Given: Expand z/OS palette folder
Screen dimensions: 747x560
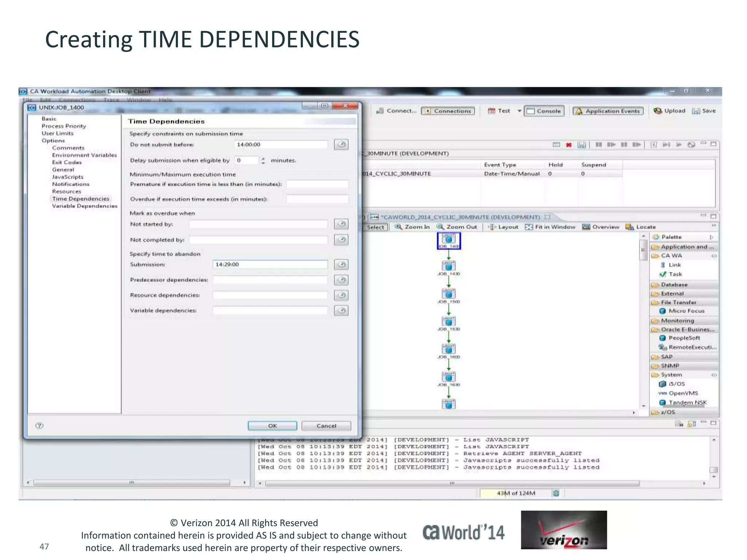Looking at the screenshot, I should (x=684, y=412).
